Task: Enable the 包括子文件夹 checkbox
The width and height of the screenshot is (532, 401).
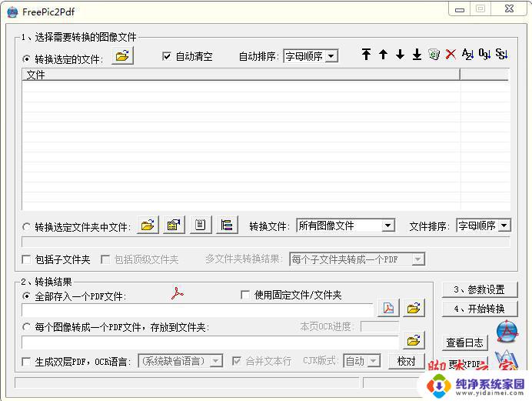Action: click(x=26, y=259)
